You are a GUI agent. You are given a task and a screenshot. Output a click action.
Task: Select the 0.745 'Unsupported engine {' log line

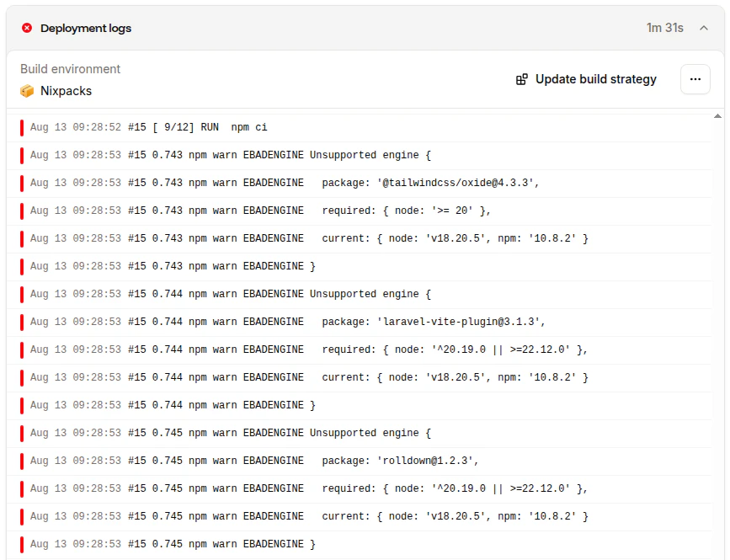click(359, 433)
